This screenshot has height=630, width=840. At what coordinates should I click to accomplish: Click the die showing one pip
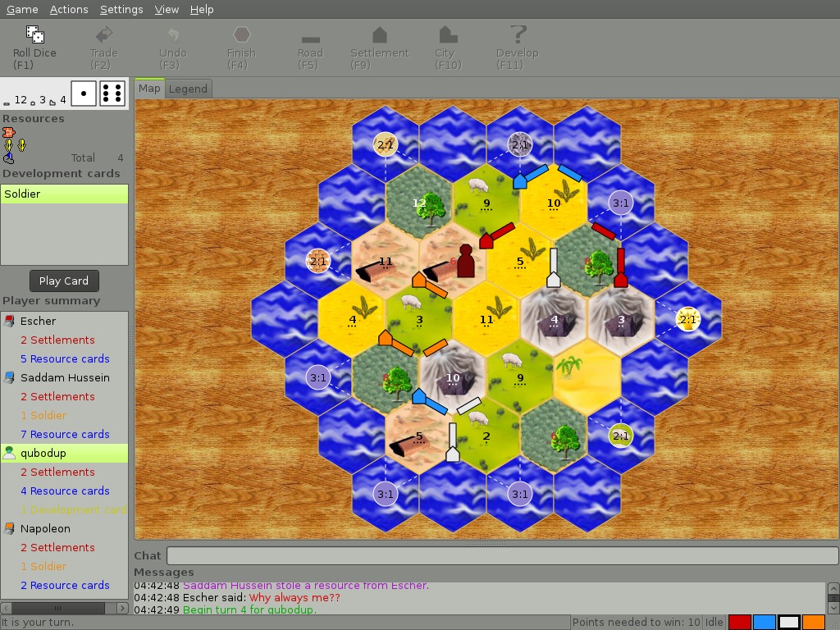click(84, 94)
